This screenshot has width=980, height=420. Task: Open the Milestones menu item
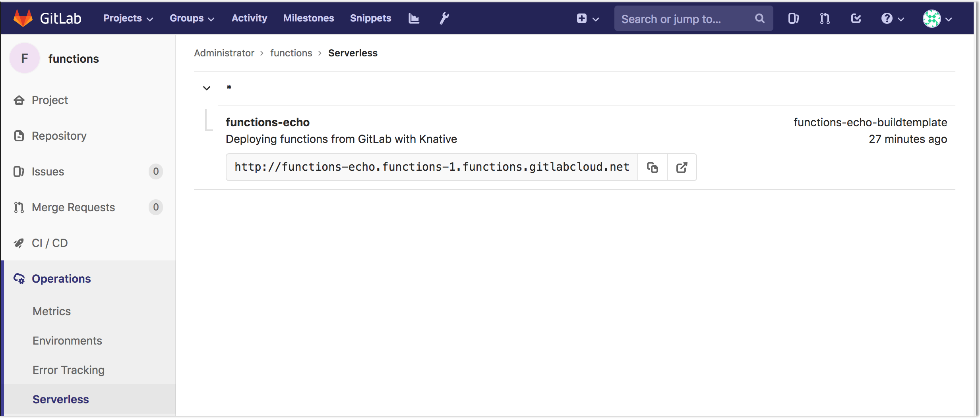(x=309, y=18)
